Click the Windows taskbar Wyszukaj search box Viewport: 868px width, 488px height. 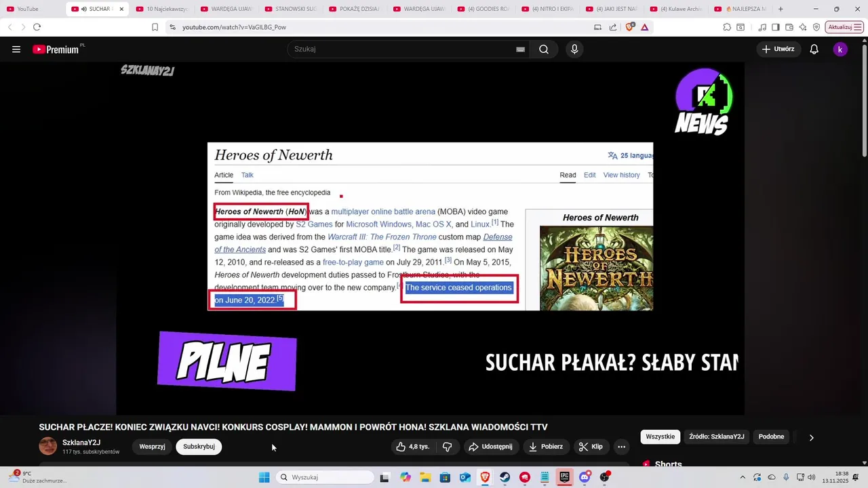pos(325,477)
